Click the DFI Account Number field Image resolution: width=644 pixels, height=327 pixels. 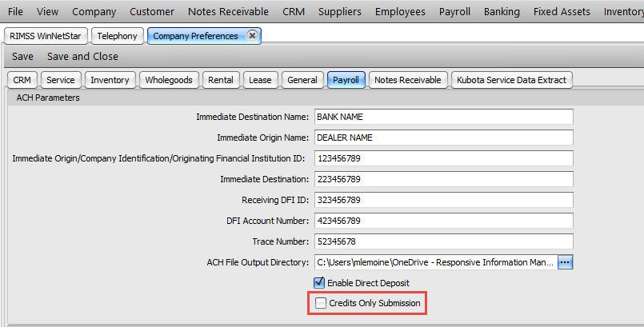[443, 221]
